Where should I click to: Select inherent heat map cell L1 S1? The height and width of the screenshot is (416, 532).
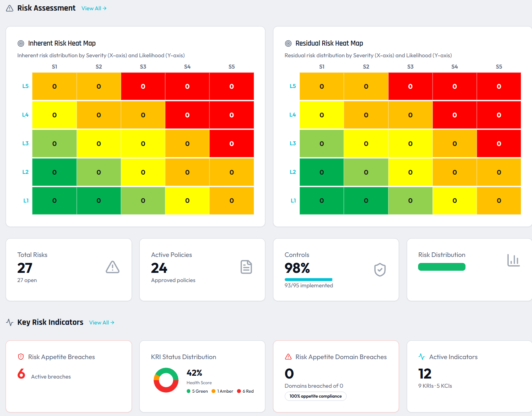pyautogui.click(x=54, y=201)
